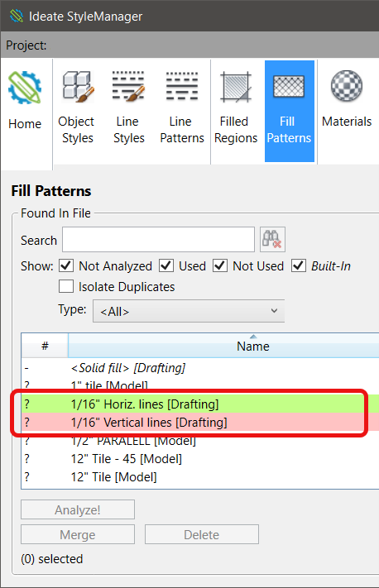Select 1/16" Horiz. lines [Drafting] row
This screenshot has width=379, height=588.
coord(200,404)
